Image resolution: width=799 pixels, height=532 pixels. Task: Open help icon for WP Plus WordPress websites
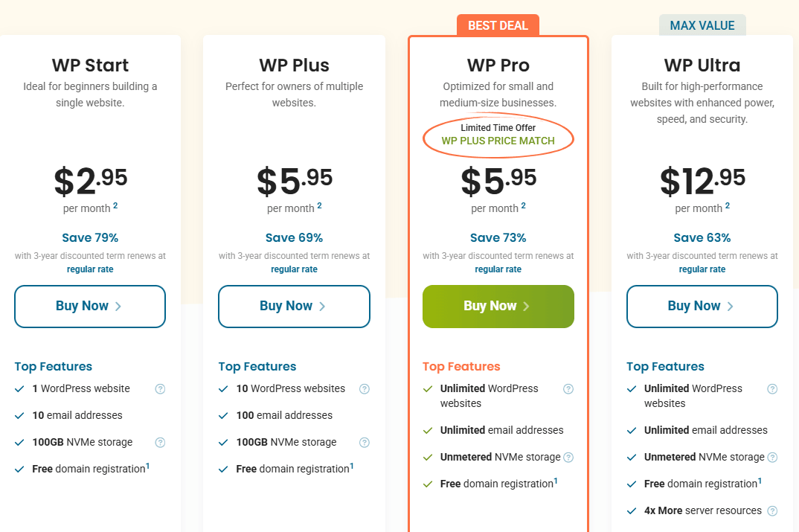coord(364,388)
